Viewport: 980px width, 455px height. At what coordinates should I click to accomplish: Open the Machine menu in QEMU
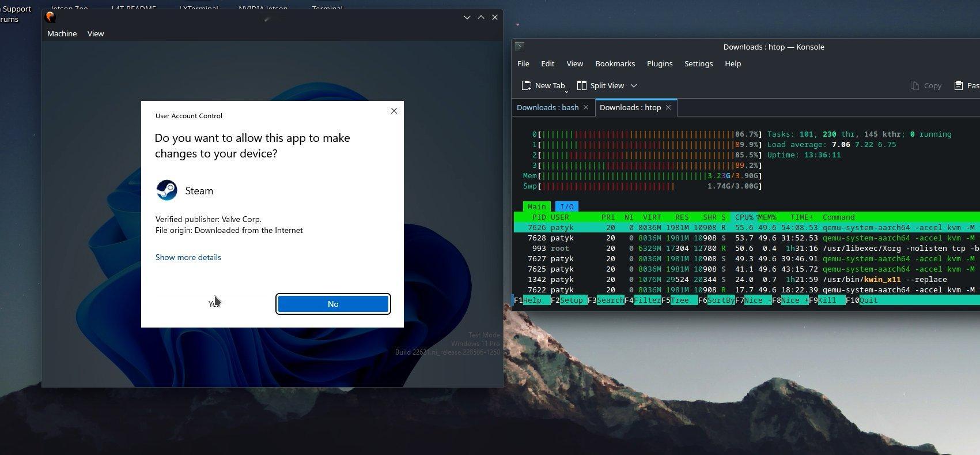(62, 33)
